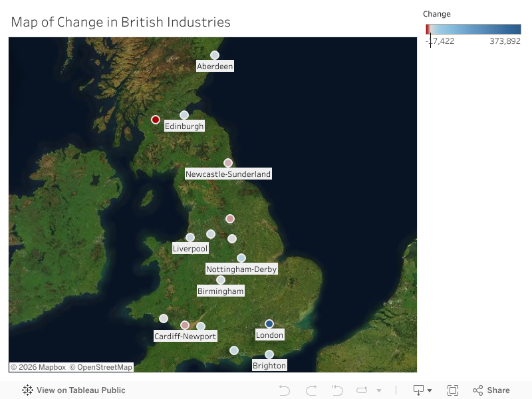
Task: Select the red Edinburgh marker
Action: point(155,120)
